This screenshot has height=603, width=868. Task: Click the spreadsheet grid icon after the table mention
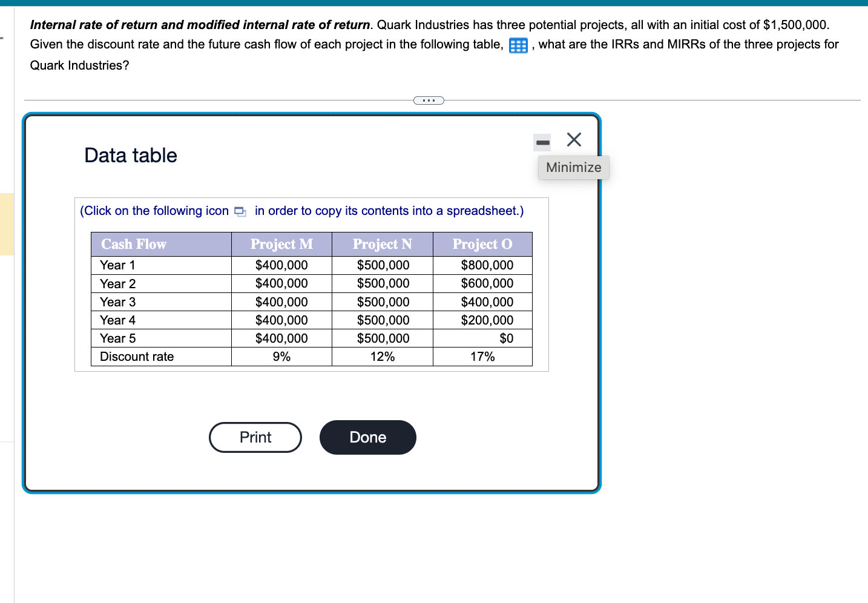(518, 44)
